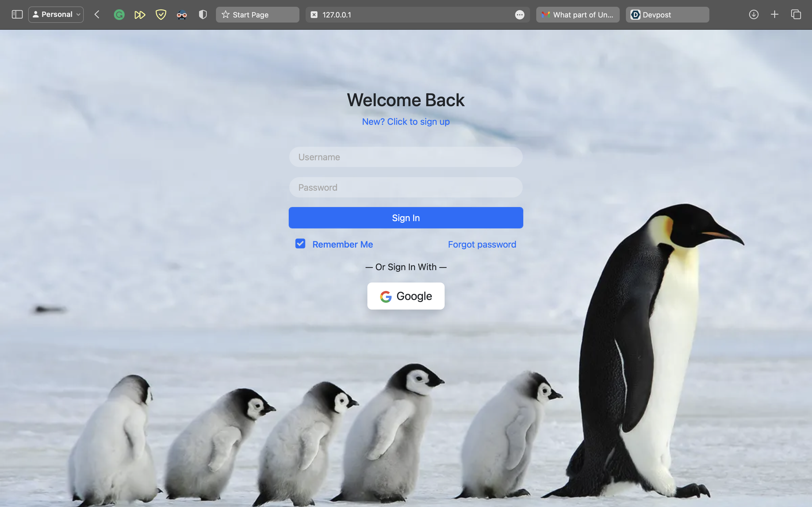Switch to the Devpost tab
The image size is (812, 507).
(667, 15)
